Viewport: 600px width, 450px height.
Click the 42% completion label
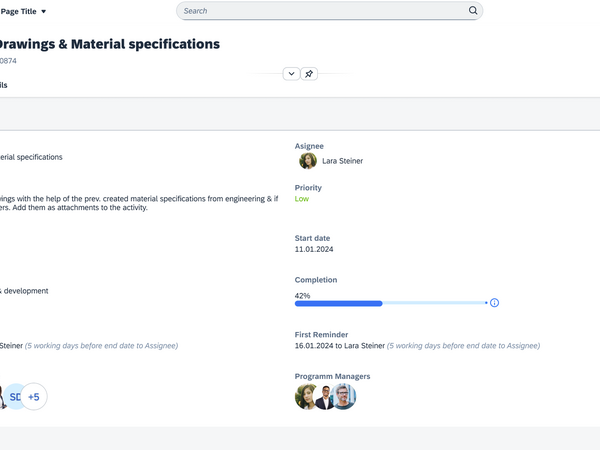point(302,296)
